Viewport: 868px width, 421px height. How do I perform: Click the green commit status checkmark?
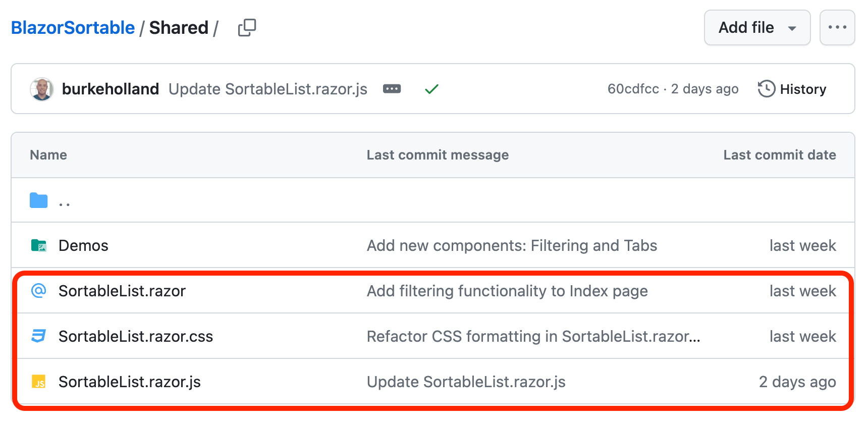431,89
